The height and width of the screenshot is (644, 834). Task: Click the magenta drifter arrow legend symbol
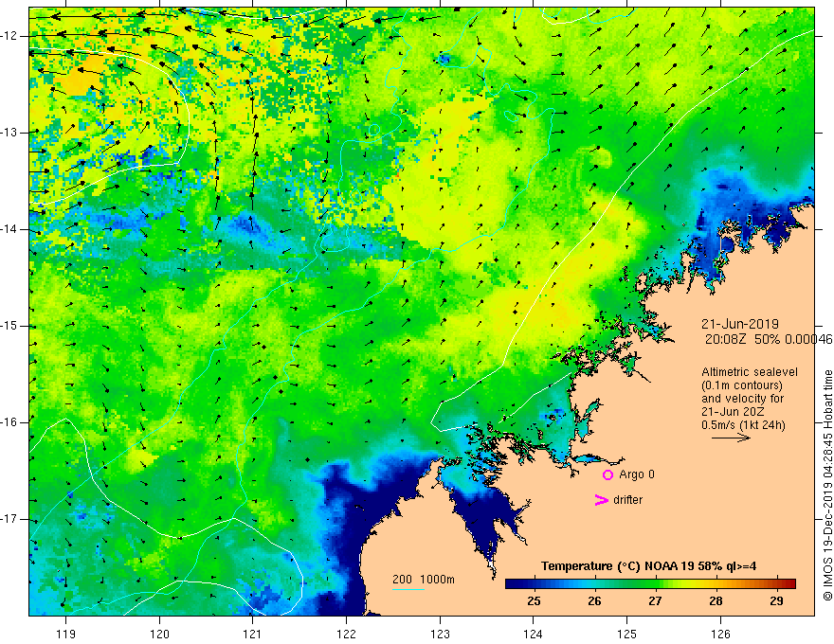601,500
